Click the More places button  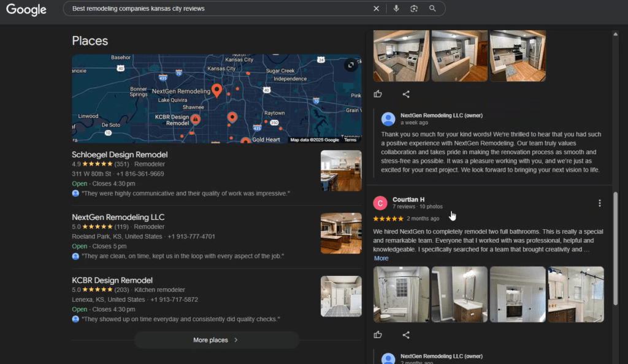click(x=216, y=339)
